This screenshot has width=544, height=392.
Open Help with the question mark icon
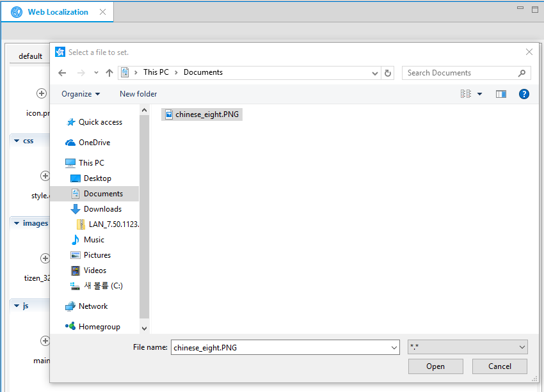coord(524,93)
